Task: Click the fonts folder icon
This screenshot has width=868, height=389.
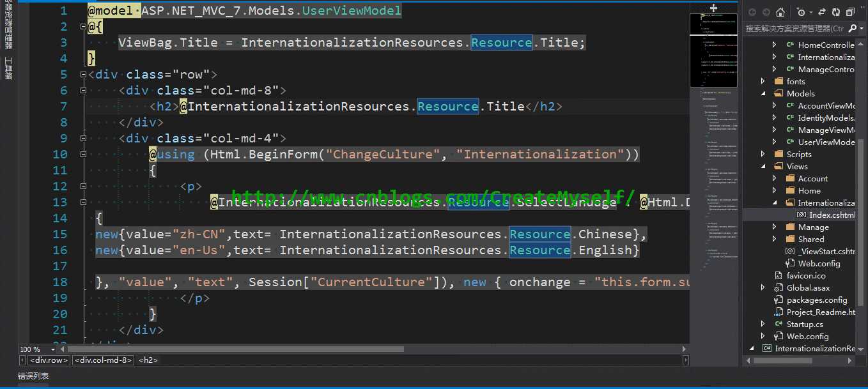Action: click(x=779, y=81)
